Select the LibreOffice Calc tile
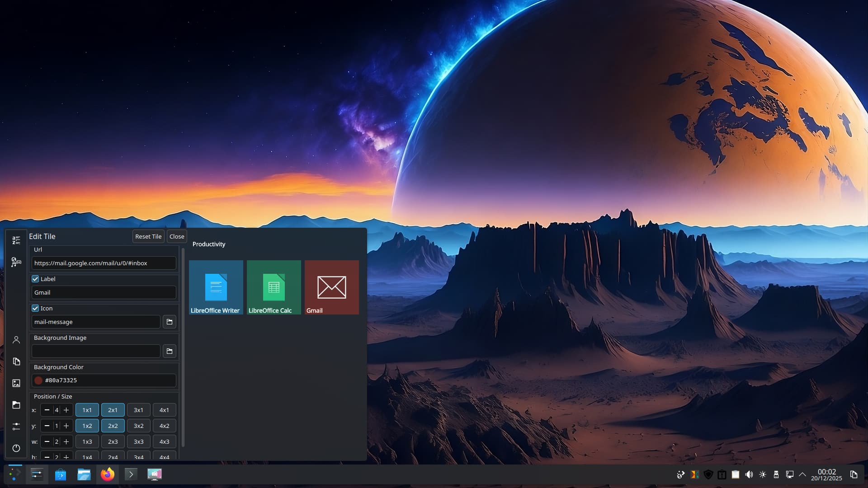 click(274, 287)
